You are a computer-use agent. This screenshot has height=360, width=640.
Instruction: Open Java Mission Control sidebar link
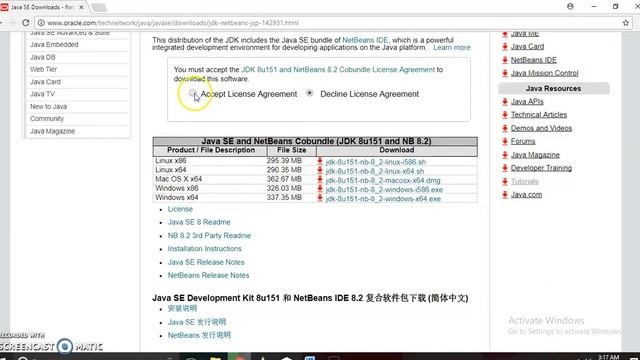pos(544,73)
